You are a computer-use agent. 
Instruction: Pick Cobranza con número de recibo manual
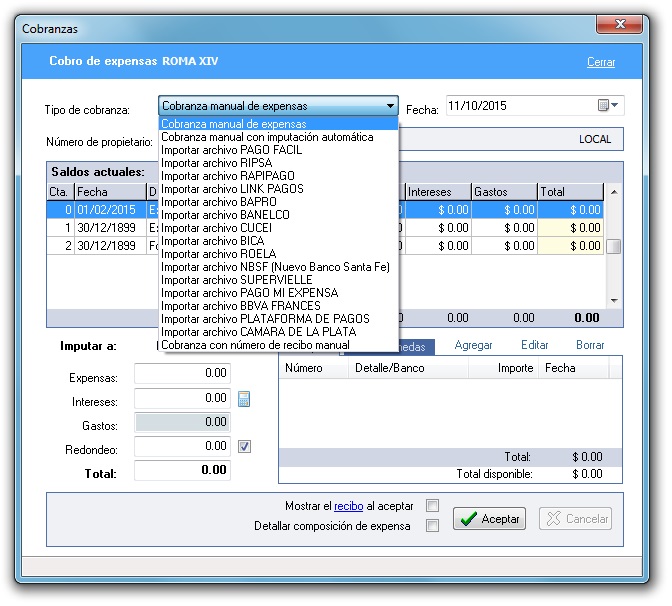tap(255, 345)
